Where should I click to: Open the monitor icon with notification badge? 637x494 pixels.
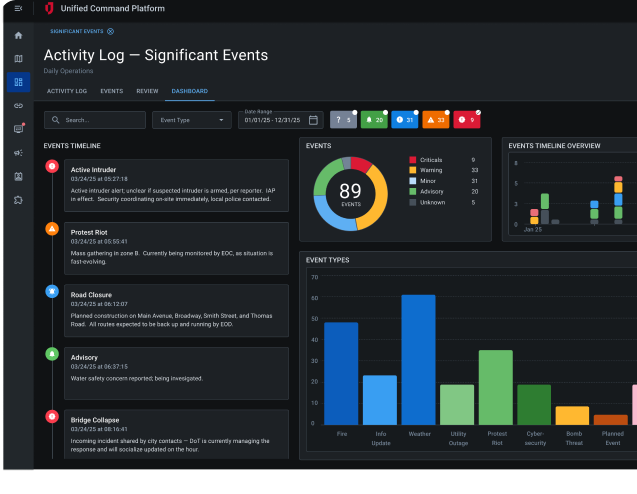tap(18, 129)
